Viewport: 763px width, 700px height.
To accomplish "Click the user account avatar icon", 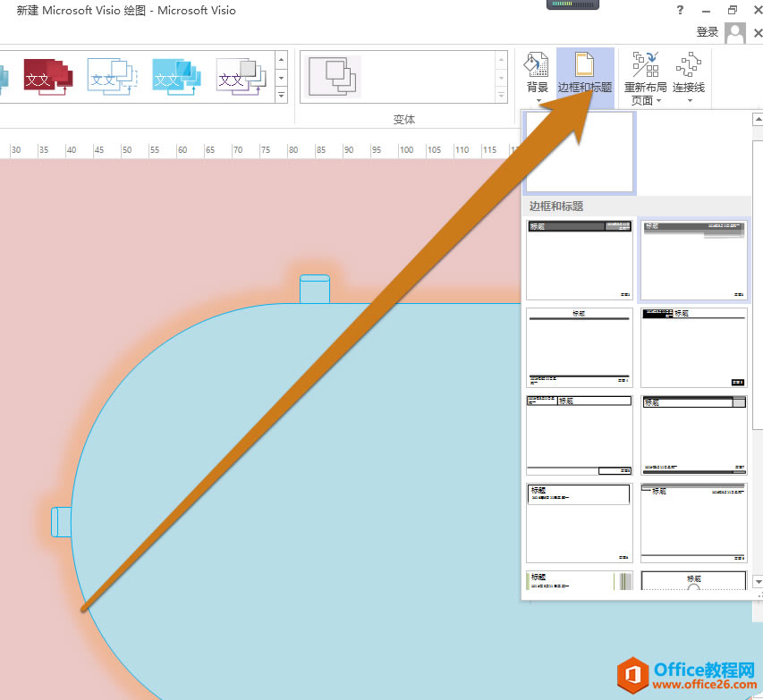I will tap(735, 32).
